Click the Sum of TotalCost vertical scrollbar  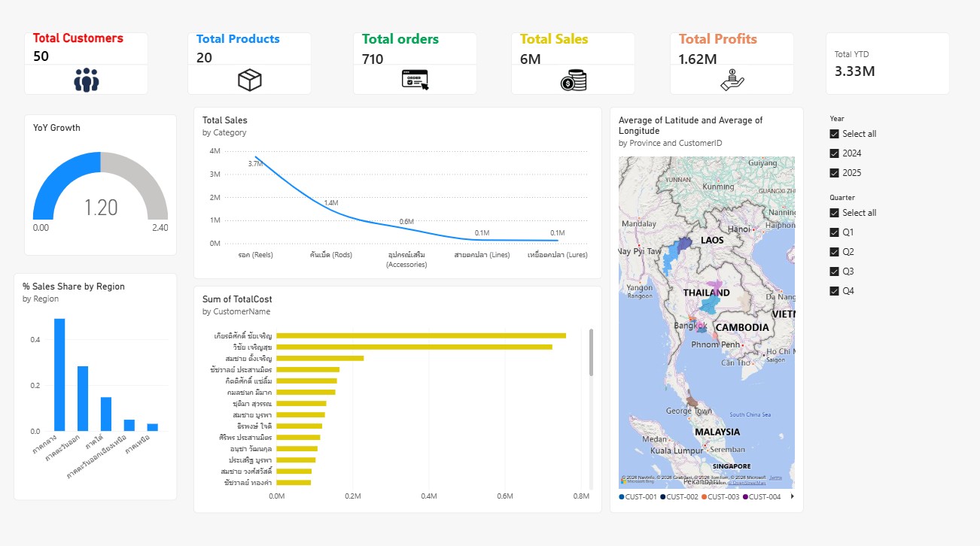[591, 352]
